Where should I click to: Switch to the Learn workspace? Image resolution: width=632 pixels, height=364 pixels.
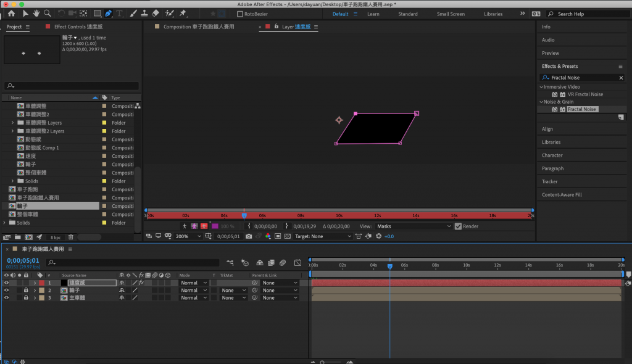(x=373, y=14)
